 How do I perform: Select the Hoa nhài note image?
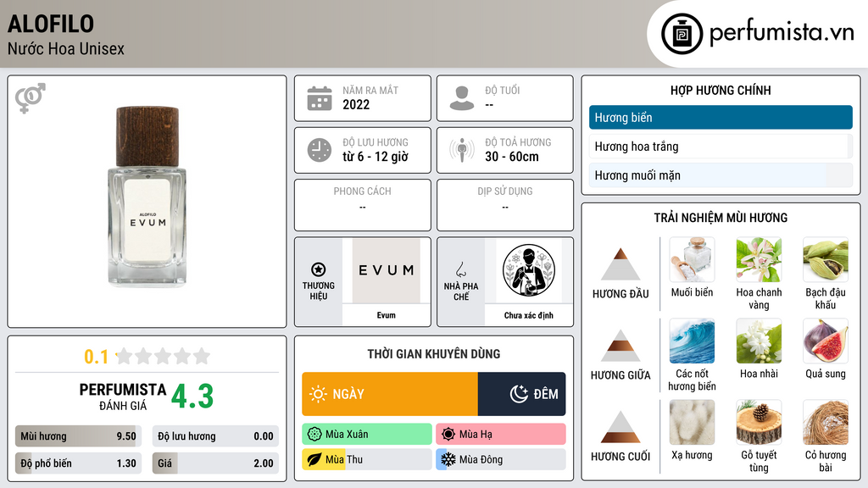click(x=759, y=341)
